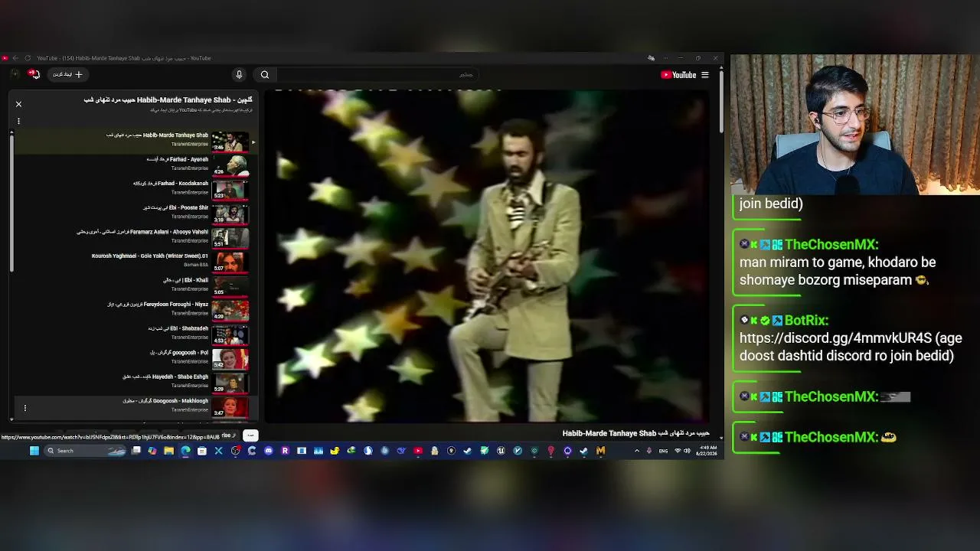
Task: Click thumbnail for 'Farhad - Ayeneh'
Action: pyautogui.click(x=230, y=166)
